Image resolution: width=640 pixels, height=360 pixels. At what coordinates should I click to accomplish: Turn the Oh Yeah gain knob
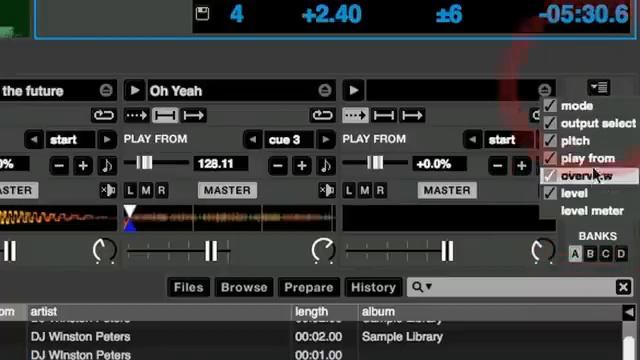323,250
